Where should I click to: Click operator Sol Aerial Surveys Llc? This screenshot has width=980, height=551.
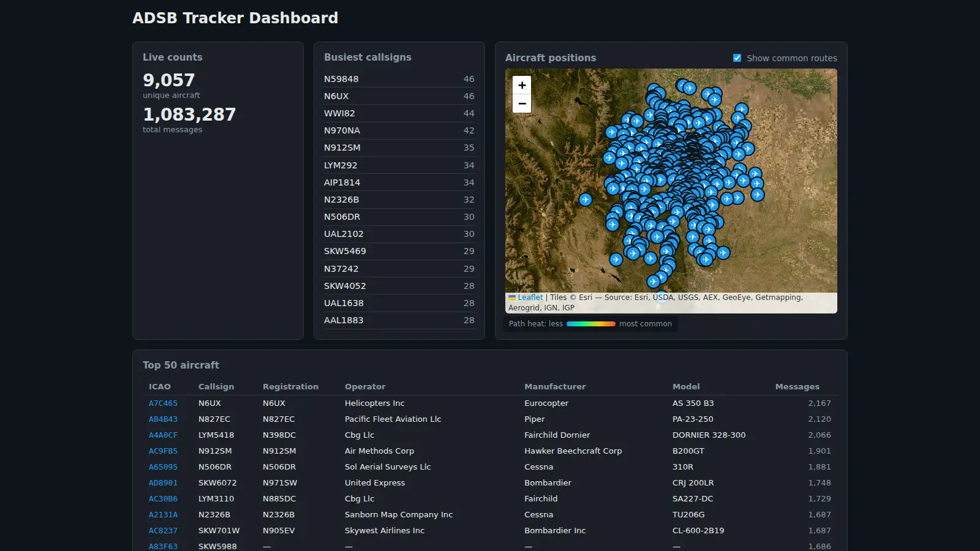click(388, 467)
